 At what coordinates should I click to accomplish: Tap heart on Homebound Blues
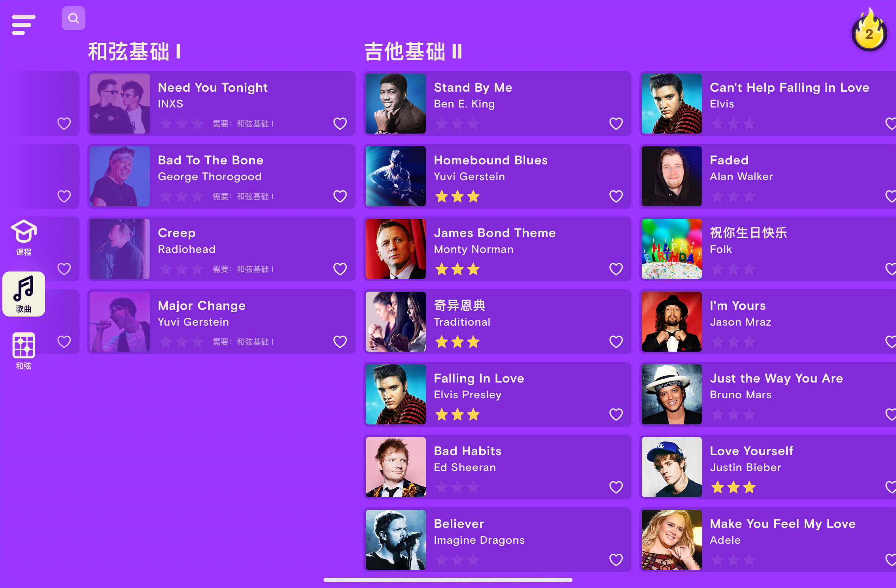tap(616, 196)
